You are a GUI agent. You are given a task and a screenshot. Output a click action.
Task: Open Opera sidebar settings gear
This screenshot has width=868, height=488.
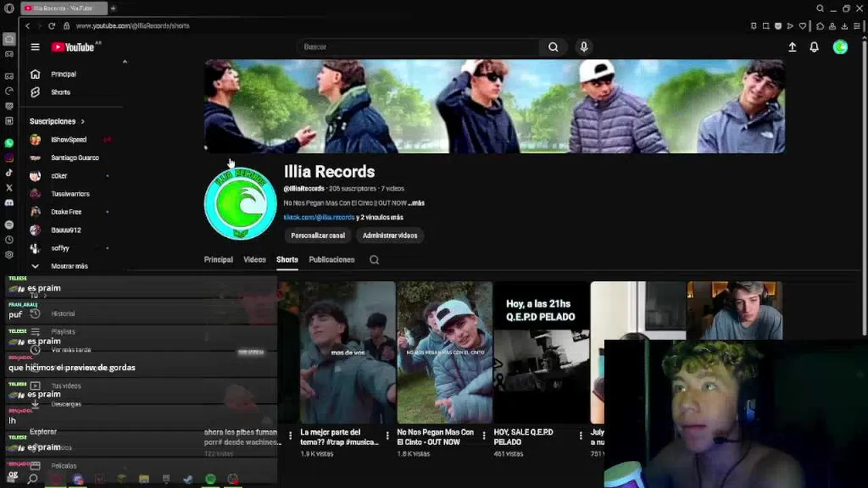tap(9, 255)
